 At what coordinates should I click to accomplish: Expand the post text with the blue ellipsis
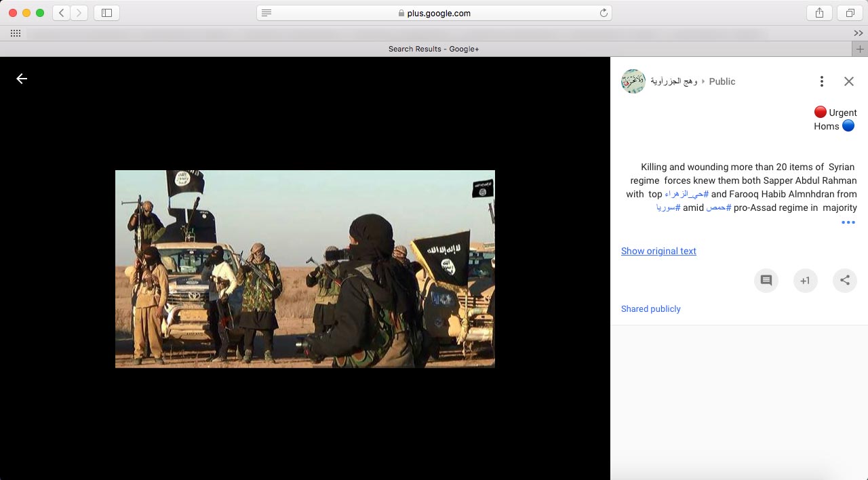(848, 222)
